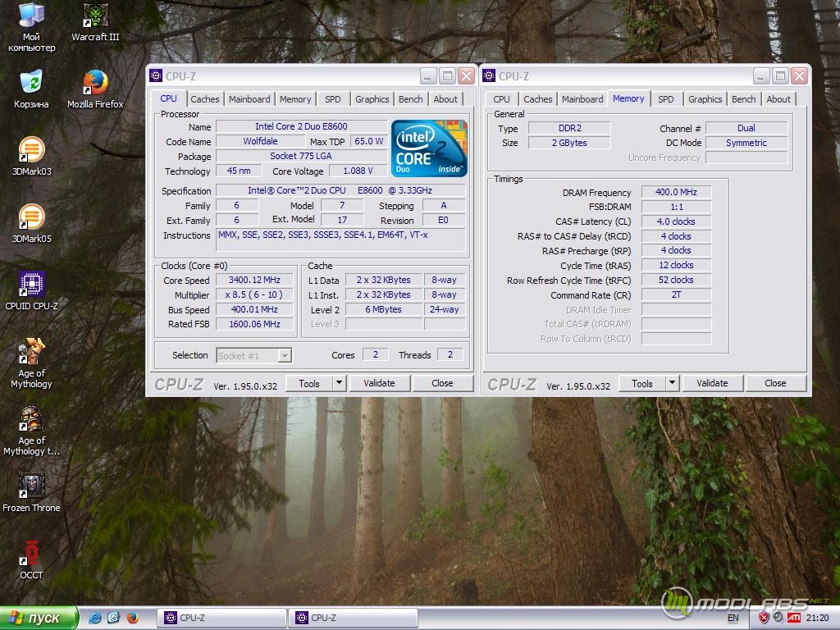Expand Tools dropdown arrow in left CPU-Z window

(339, 383)
